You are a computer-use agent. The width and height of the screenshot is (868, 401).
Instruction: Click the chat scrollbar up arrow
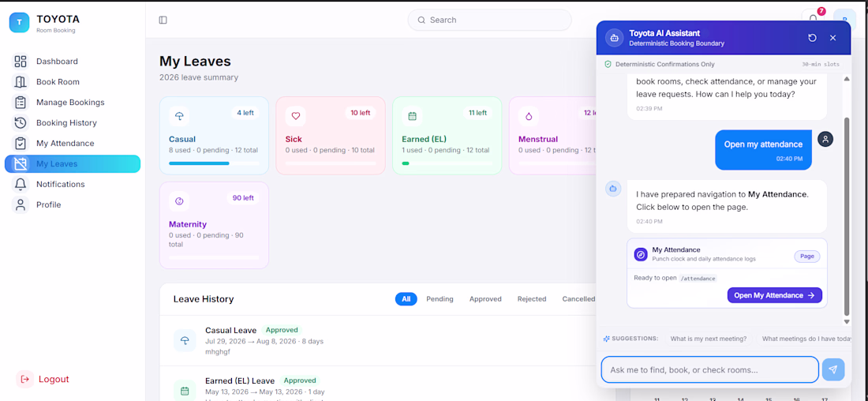point(846,79)
